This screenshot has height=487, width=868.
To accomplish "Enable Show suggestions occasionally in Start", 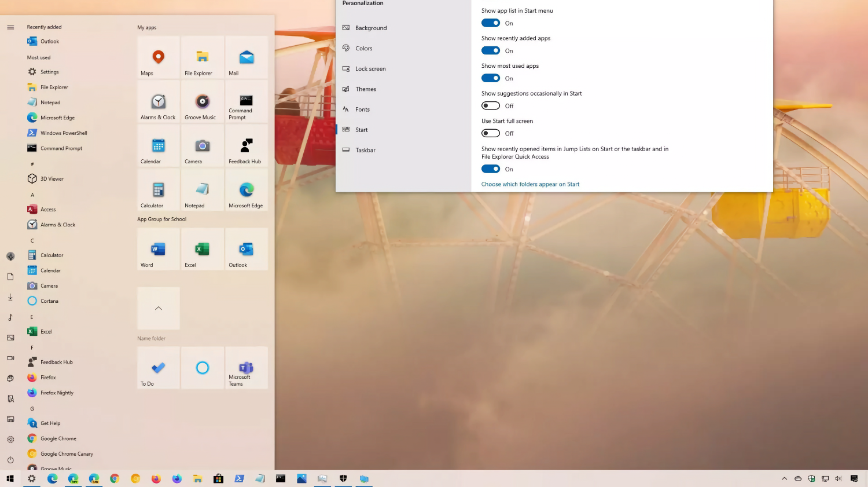I will click(491, 106).
